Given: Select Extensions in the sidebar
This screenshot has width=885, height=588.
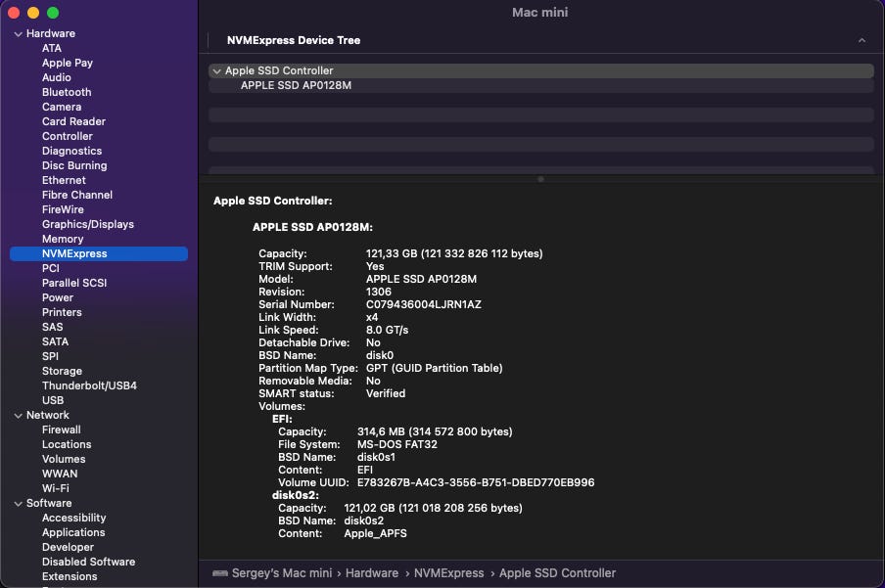Looking at the screenshot, I should pos(70,576).
